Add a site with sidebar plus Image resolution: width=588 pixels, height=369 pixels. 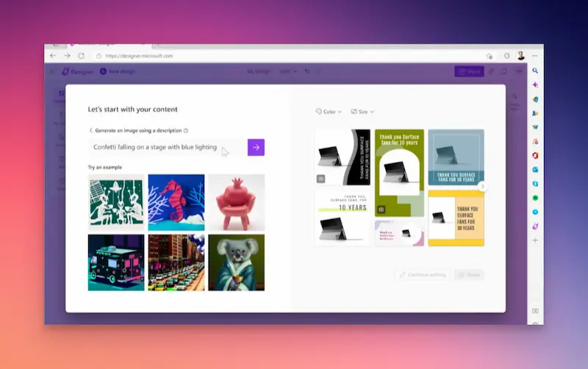(535, 240)
